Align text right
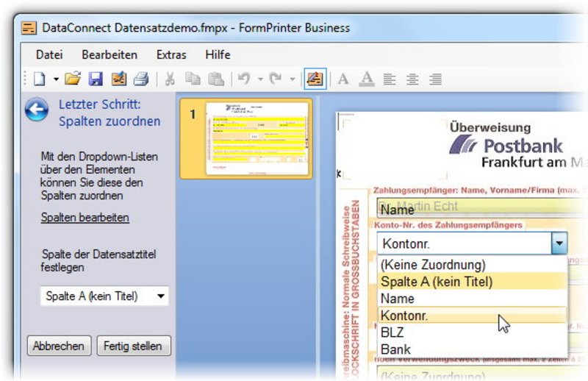This screenshot has width=588, height=381. coord(435,79)
